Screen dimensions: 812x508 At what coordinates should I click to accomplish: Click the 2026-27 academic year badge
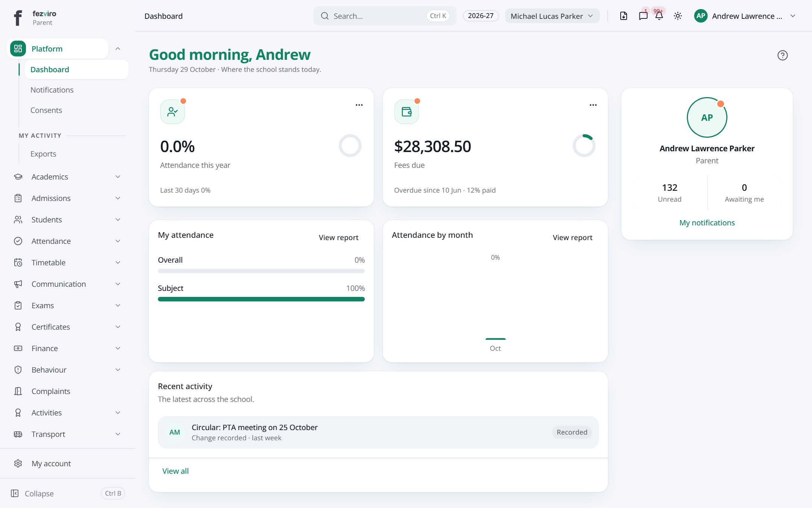click(x=481, y=16)
